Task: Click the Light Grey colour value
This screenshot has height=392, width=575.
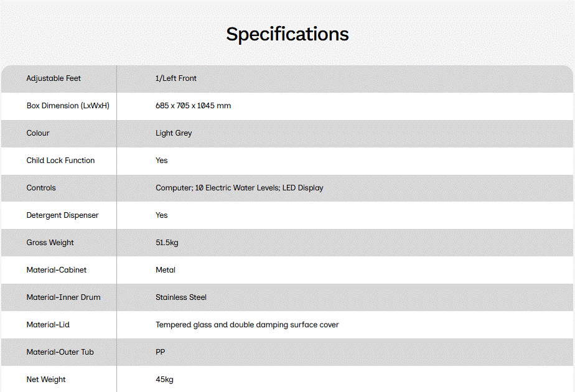Action: coord(174,133)
